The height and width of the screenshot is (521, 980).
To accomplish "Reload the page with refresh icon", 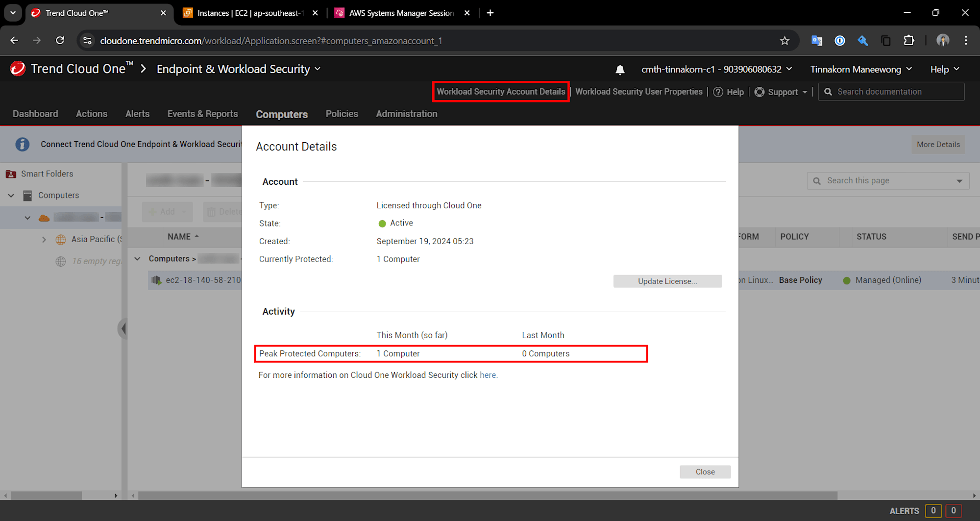I will click(60, 41).
